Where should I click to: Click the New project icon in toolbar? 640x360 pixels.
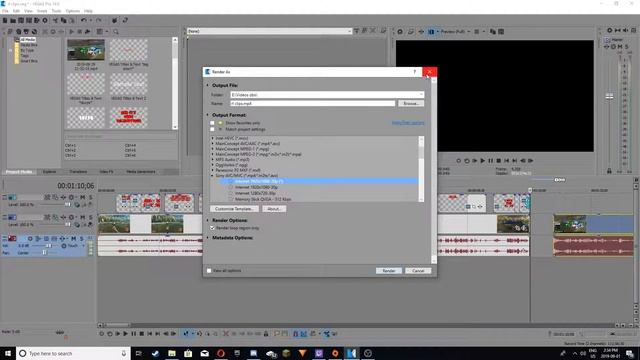(x=5, y=20)
